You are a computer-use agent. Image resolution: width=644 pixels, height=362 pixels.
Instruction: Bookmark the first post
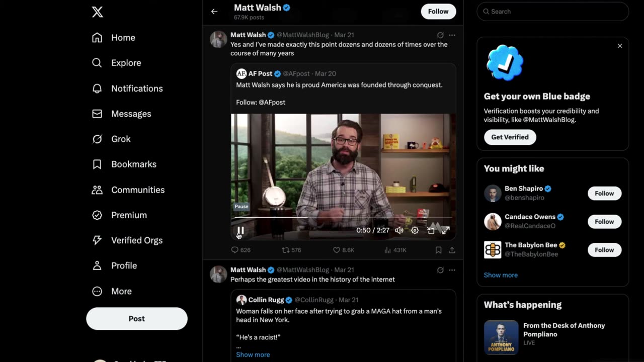click(x=438, y=250)
